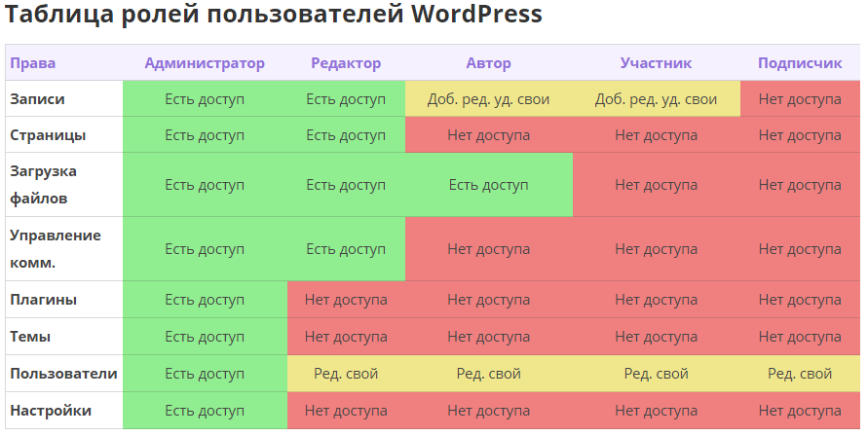Select Администратор cell in Управление комм. row
Screen dimensions: 868x436
pyautogui.click(x=205, y=249)
